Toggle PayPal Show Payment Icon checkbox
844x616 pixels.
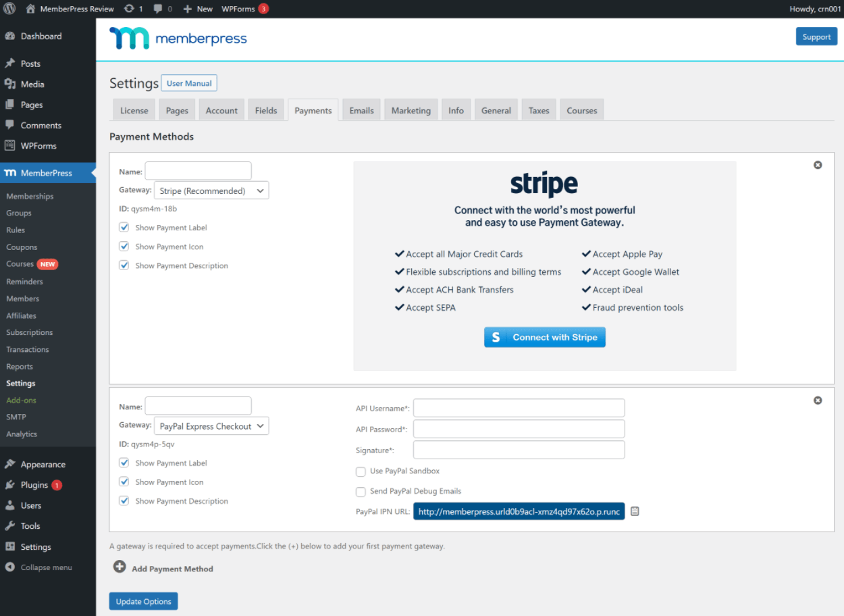click(124, 482)
